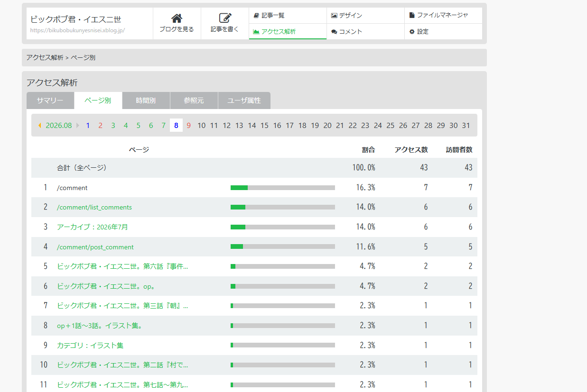Viewport: 587px width, 392px height.
Task: Open the 記事一覧 menu item
Action: 288,15
